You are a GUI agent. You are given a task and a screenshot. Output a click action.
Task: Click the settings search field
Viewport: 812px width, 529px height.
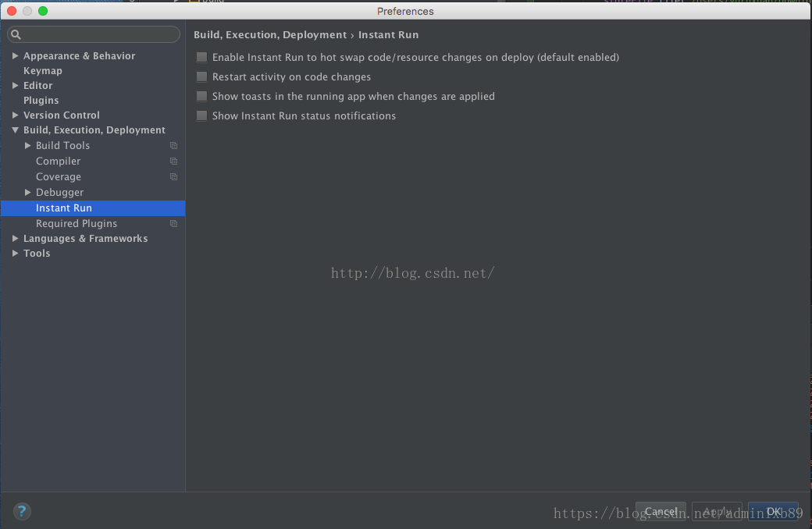(94, 34)
